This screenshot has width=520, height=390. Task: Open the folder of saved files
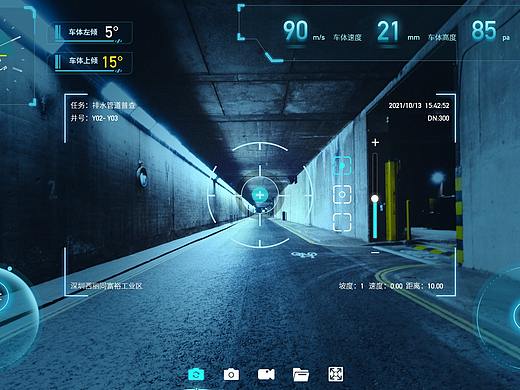coord(301,375)
